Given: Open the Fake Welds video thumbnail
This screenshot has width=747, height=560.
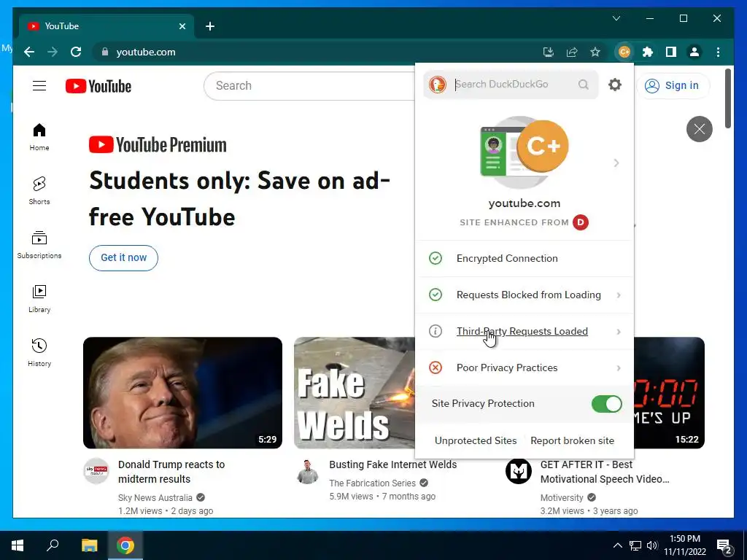Looking at the screenshot, I should pos(355,393).
